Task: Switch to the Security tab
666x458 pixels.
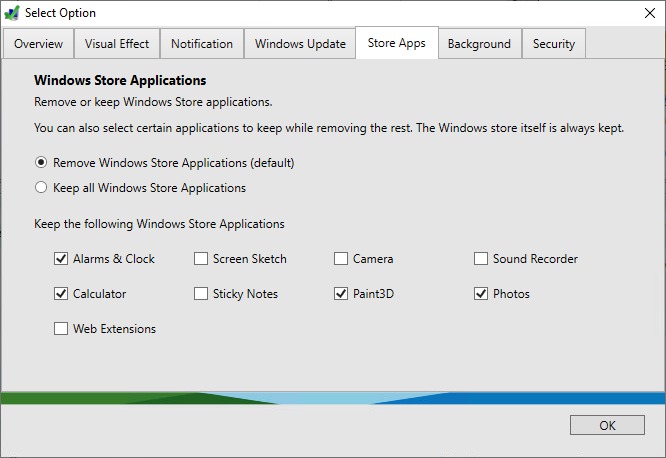Action: pos(553,44)
